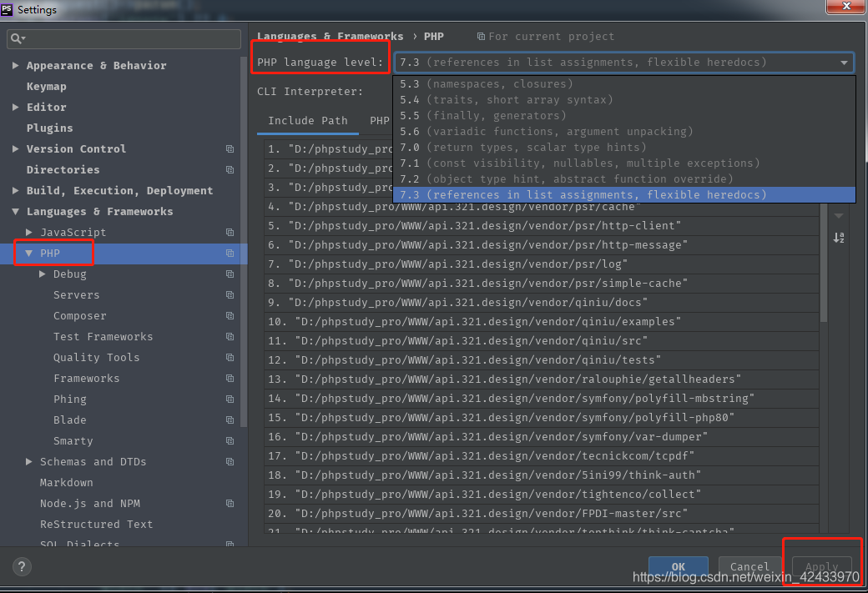Click the icon next to JavaScript sidebar entry
868x593 pixels.
tap(230, 232)
